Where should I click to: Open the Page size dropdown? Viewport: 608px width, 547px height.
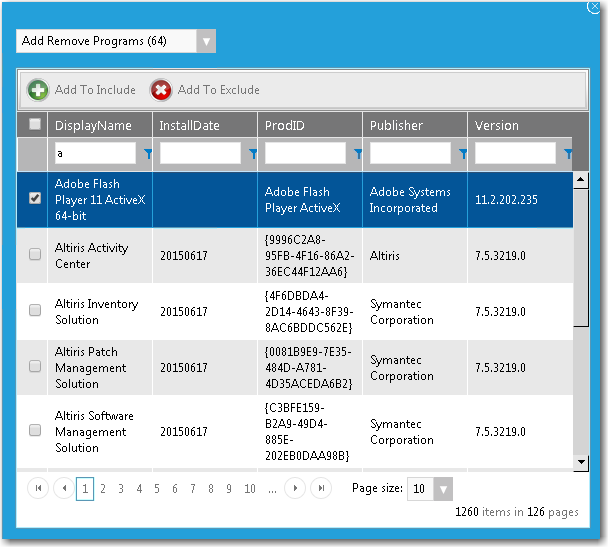tap(443, 489)
